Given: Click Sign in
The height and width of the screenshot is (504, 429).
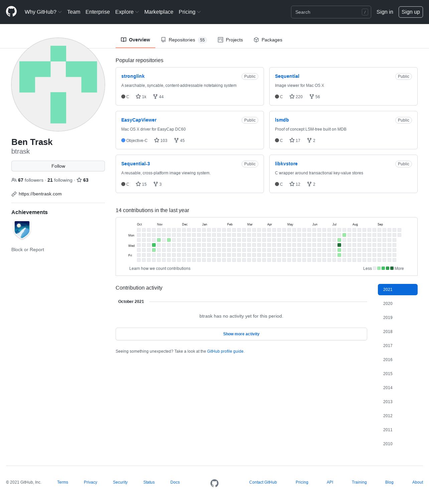Looking at the screenshot, I should coord(385,12).
